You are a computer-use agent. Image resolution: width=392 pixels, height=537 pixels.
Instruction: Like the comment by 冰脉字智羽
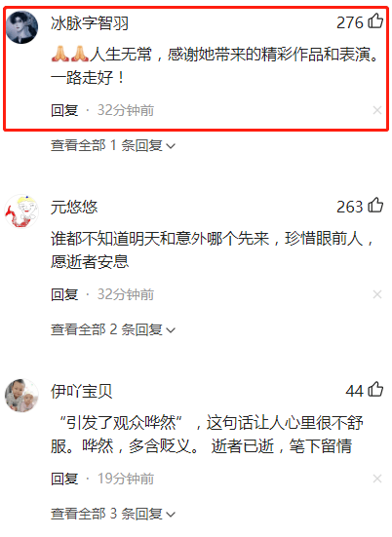click(375, 20)
